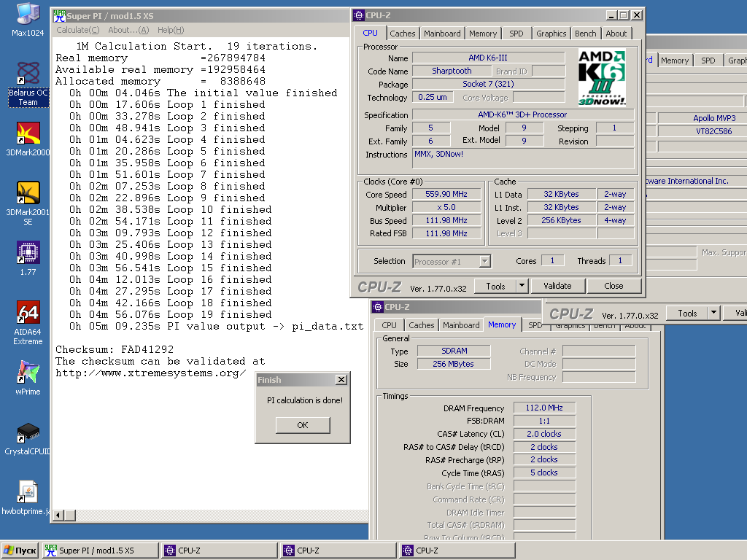Open the Graphics tab in front CPU-Z
747x560 pixels.
(551, 34)
